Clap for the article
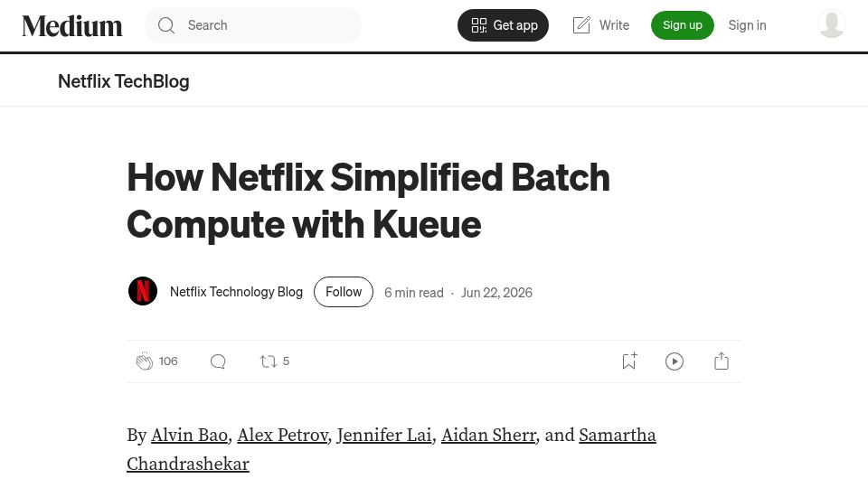 click(x=145, y=361)
